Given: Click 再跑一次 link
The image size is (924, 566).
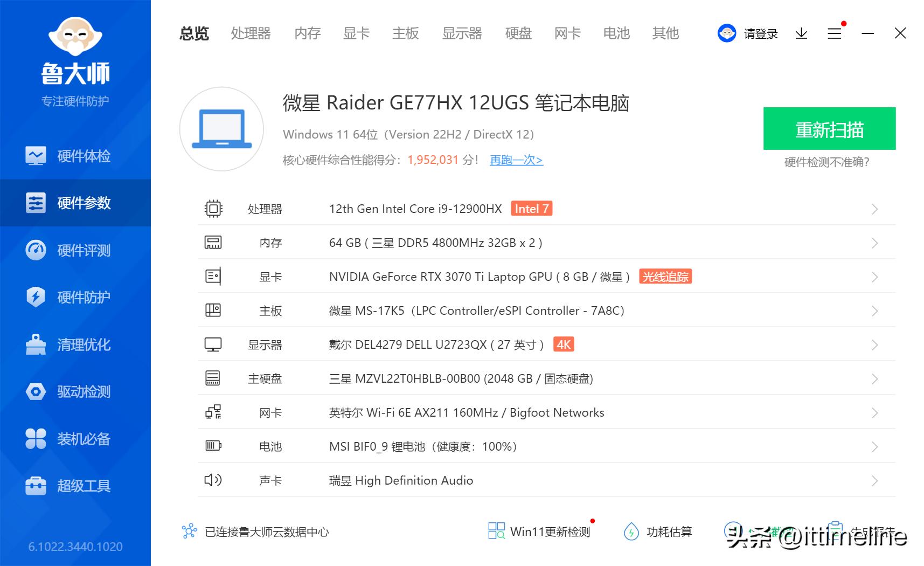Looking at the screenshot, I should 516,160.
